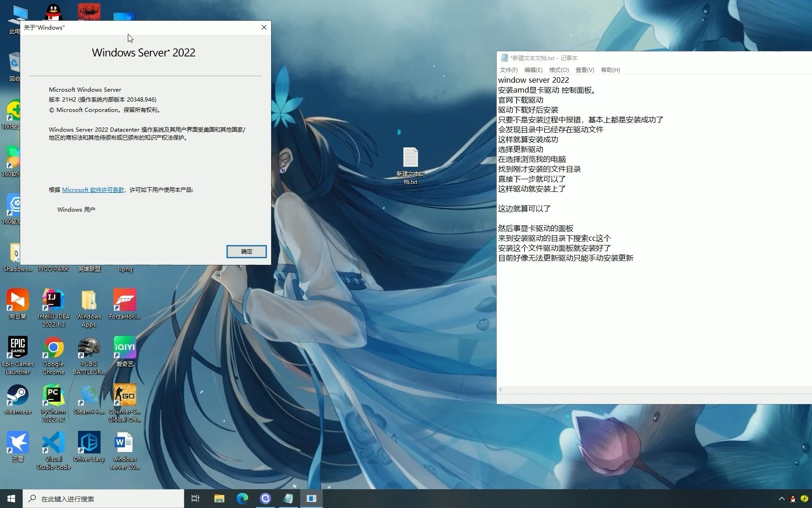Select the steam.exe desktop icon
The height and width of the screenshot is (508, 812).
pyautogui.click(x=18, y=399)
